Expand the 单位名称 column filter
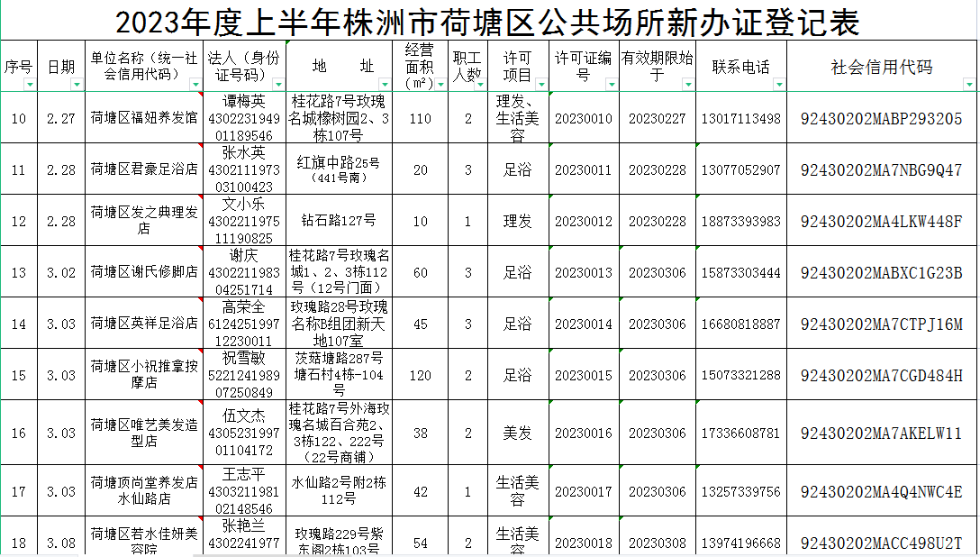Image resolution: width=980 pixels, height=557 pixels. pyautogui.click(x=195, y=85)
